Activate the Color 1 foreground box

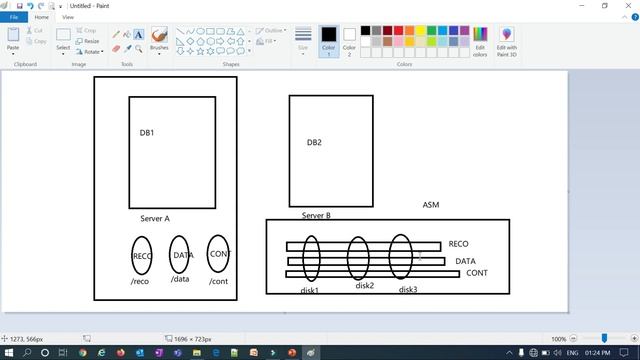click(x=329, y=42)
